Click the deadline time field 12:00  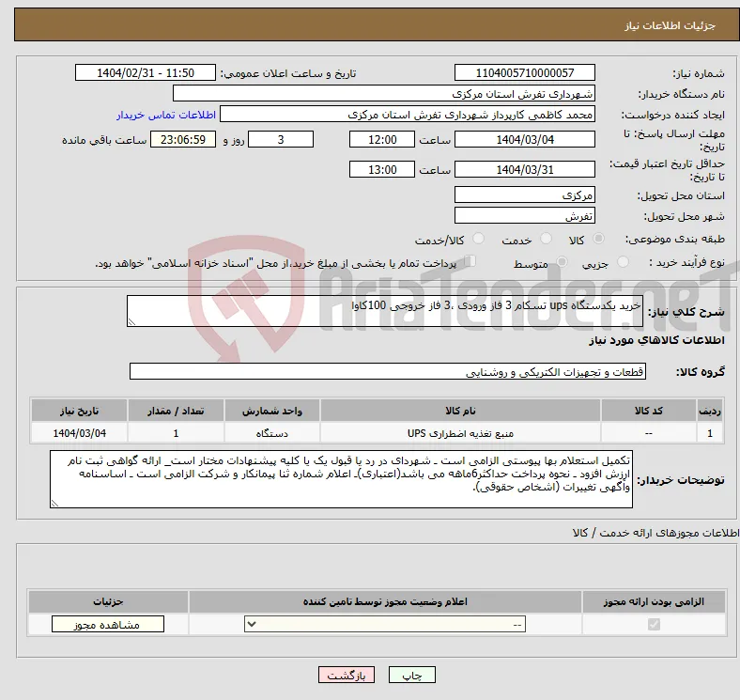382,139
